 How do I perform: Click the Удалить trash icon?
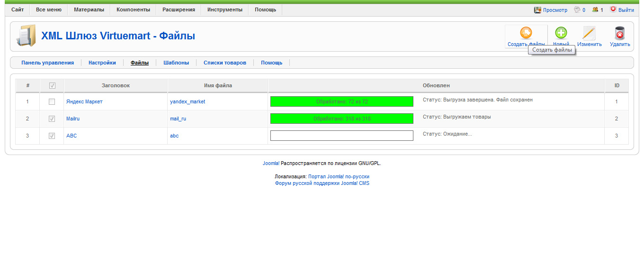coord(620,33)
